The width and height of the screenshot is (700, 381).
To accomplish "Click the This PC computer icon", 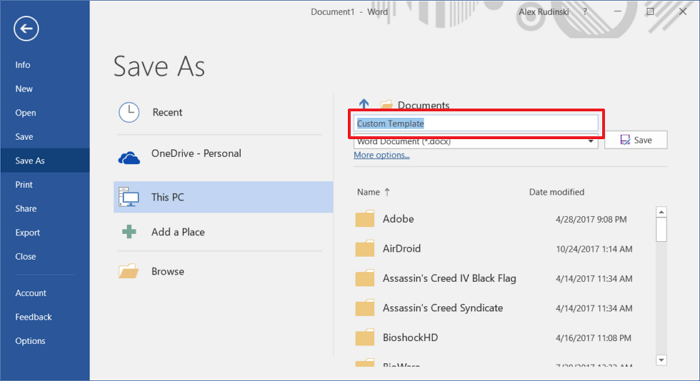I will point(129,197).
